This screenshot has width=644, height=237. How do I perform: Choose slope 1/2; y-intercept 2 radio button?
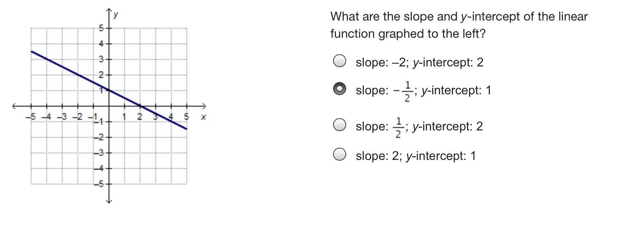point(339,125)
